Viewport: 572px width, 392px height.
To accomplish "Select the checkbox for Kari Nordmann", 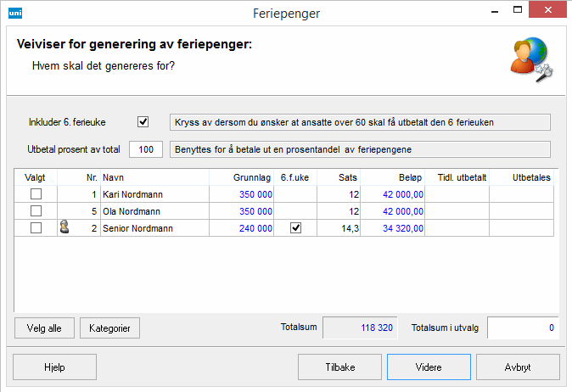I will [36, 194].
